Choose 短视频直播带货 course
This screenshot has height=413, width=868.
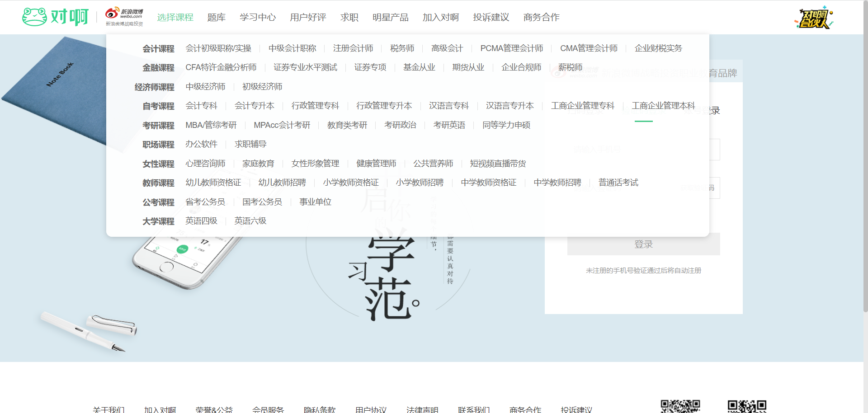pos(498,164)
